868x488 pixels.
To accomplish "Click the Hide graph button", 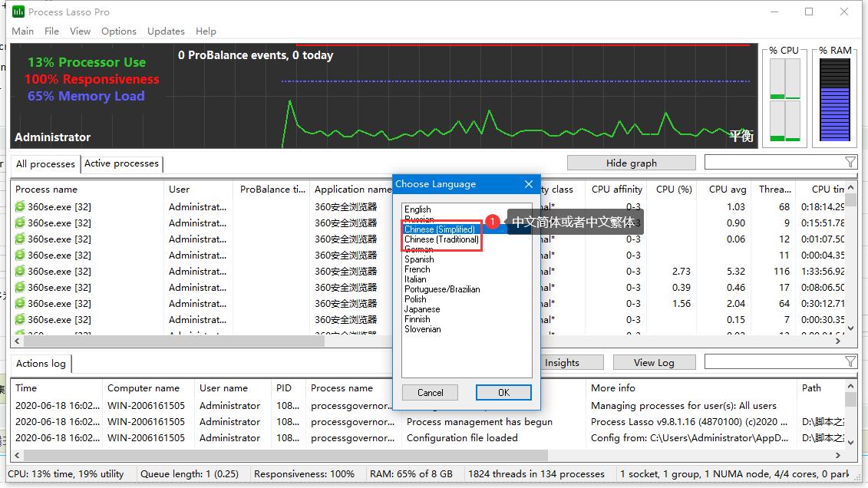I will tap(631, 163).
